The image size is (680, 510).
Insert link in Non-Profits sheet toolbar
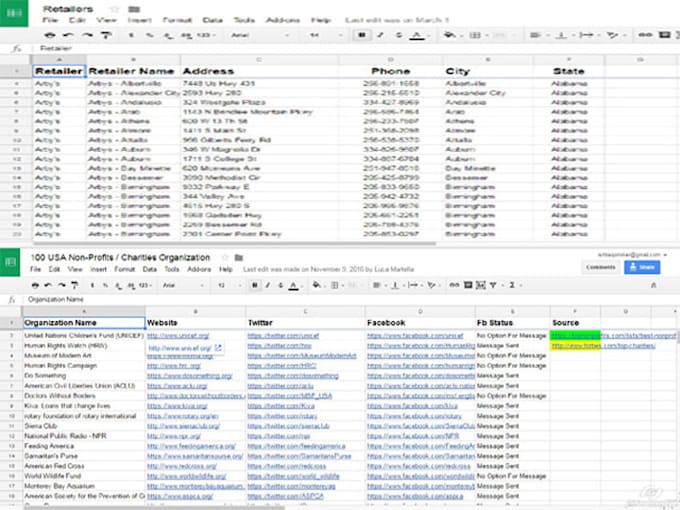point(454,285)
